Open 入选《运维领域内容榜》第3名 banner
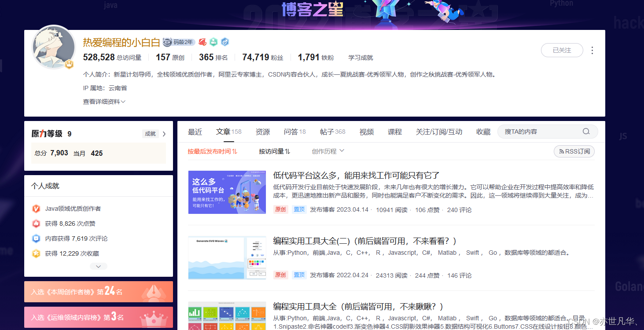The width and height of the screenshot is (644, 330). [99, 317]
